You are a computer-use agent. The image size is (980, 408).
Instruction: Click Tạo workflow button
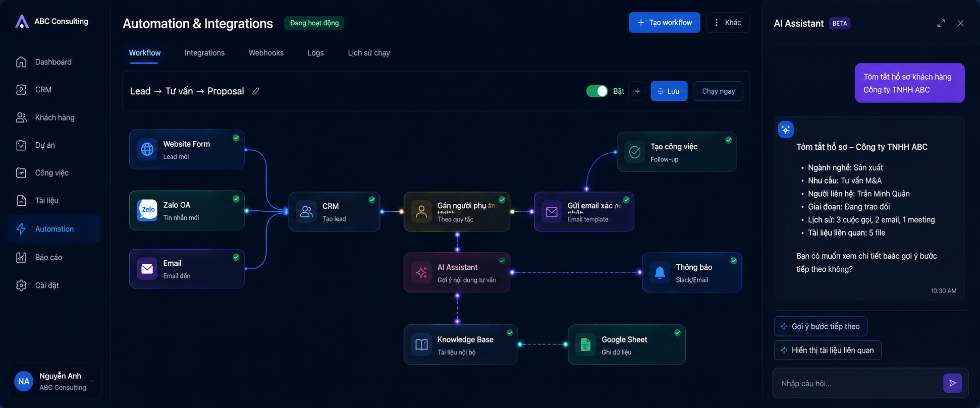click(x=665, y=23)
